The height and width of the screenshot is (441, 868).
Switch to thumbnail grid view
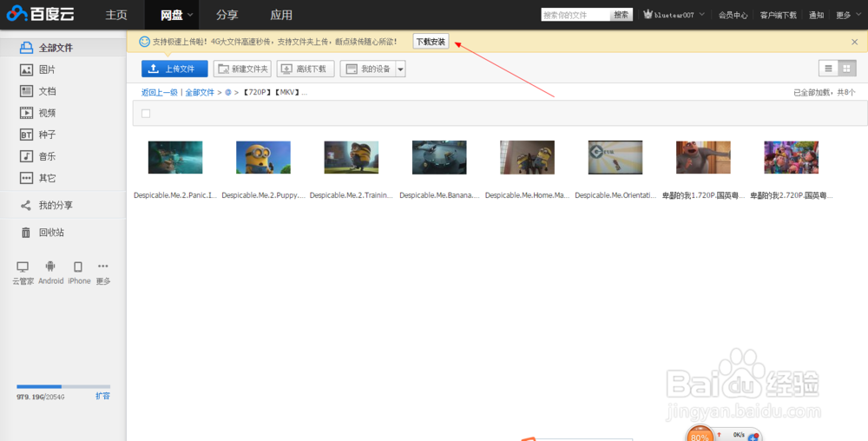click(846, 69)
